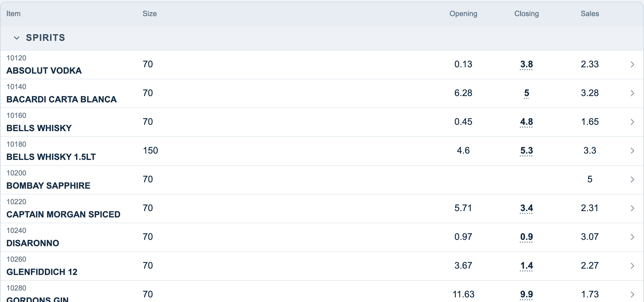Select CAPTAIN MORGAN SPICED item name

pos(63,214)
